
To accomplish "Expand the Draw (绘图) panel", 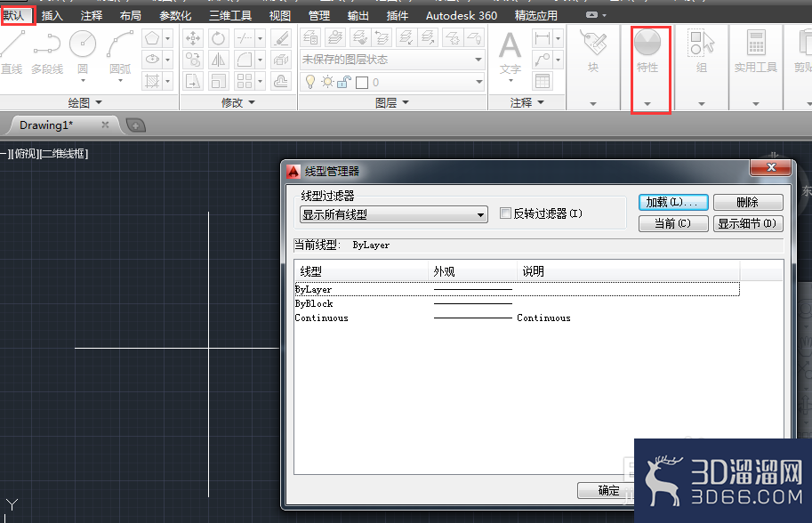I will coord(85,102).
